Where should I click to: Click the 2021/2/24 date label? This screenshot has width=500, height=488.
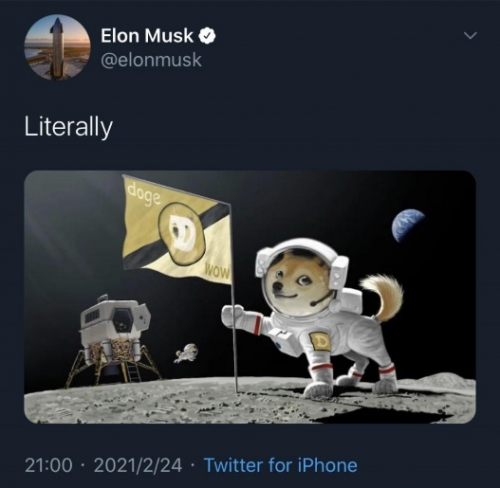(x=138, y=465)
